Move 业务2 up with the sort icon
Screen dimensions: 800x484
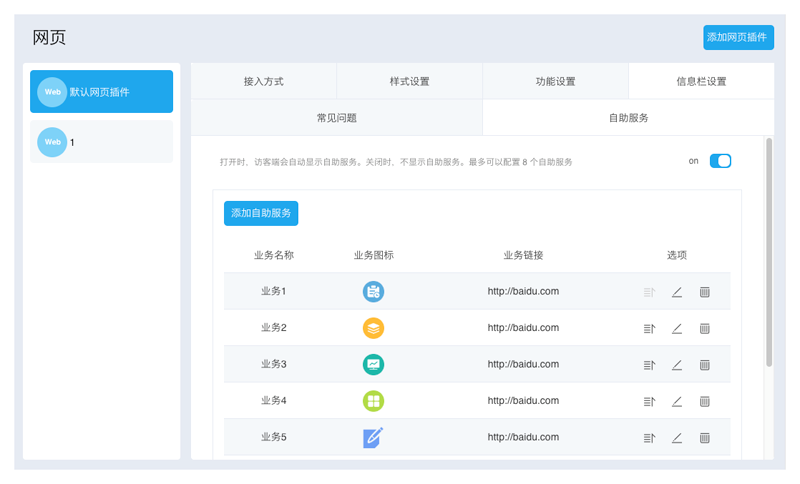(x=649, y=328)
